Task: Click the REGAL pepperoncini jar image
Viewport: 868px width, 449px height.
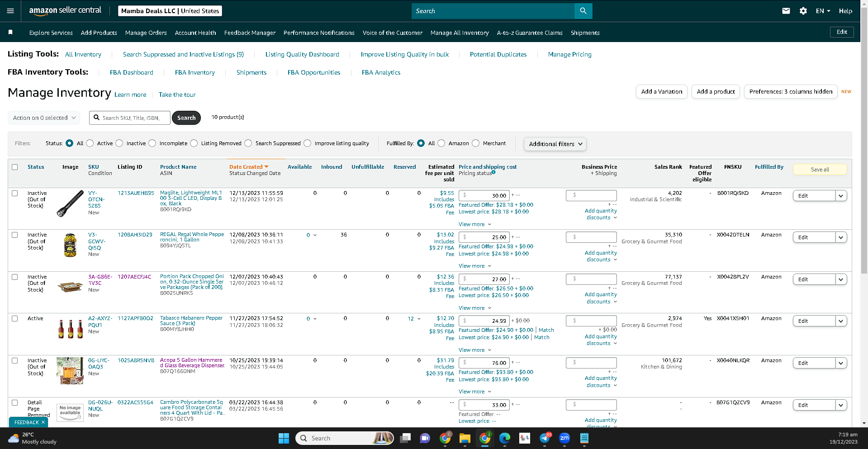Action: click(x=70, y=245)
